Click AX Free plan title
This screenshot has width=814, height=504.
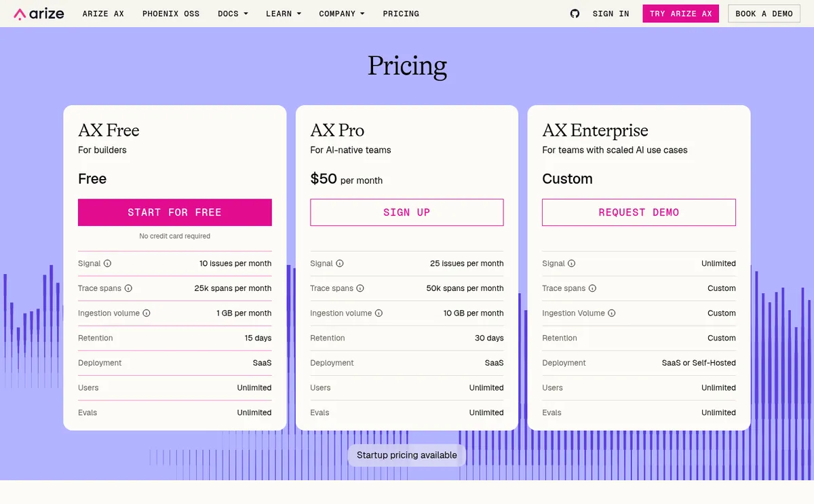coord(109,130)
